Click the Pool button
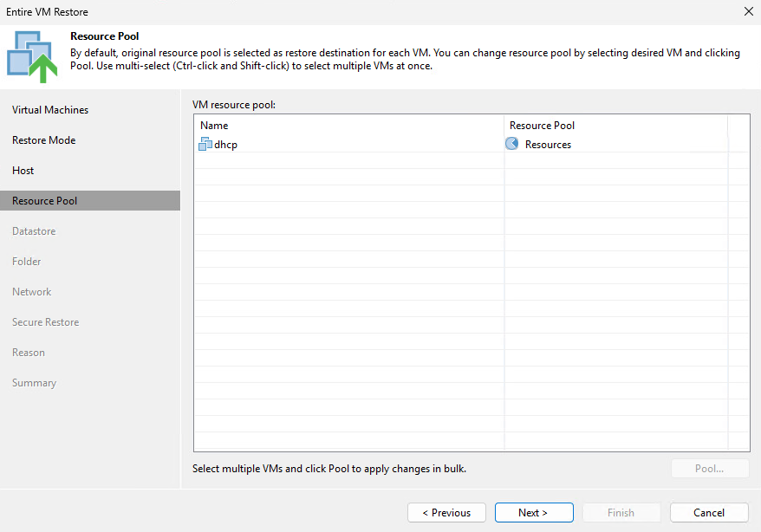 pyautogui.click(x=710, y=468)
